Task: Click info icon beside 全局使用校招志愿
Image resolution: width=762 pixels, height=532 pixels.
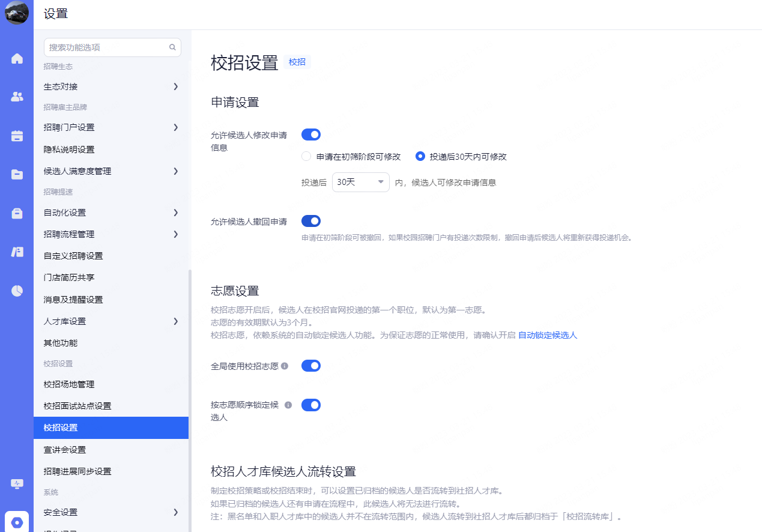Action: point(285,366)
